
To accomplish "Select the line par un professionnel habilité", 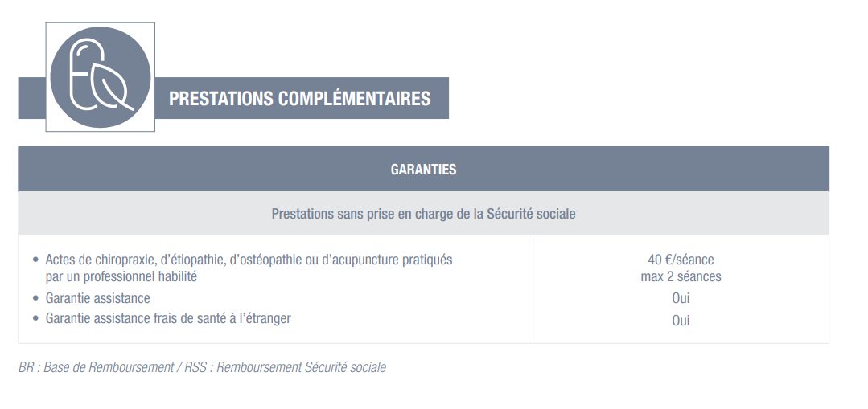I will click(x=121, y=276).
